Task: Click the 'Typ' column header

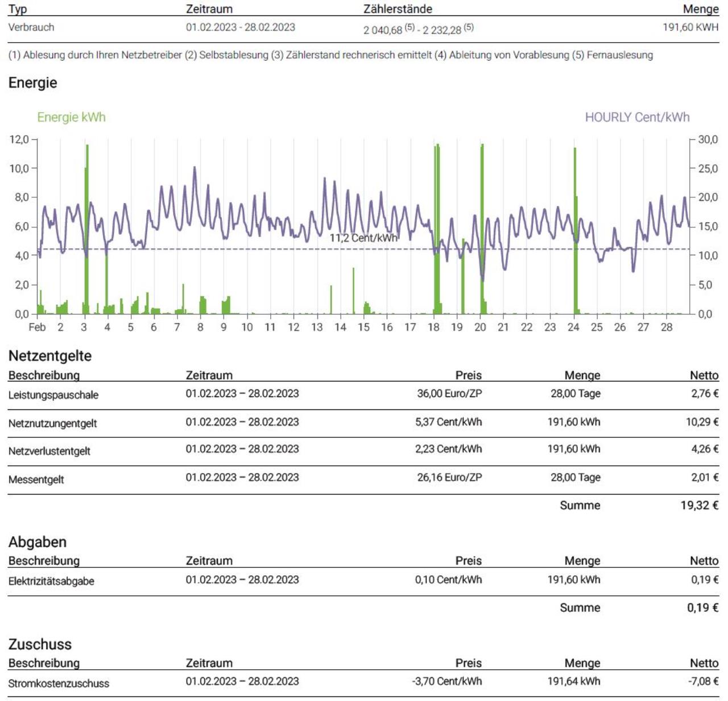Action: (17, 9)
